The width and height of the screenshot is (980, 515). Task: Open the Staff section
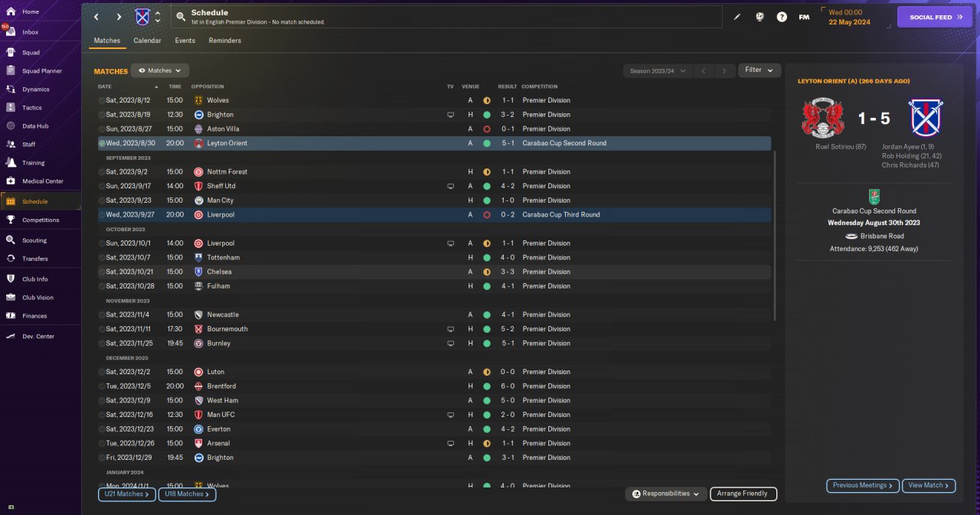pyautogui.click(x=29, y=145)
